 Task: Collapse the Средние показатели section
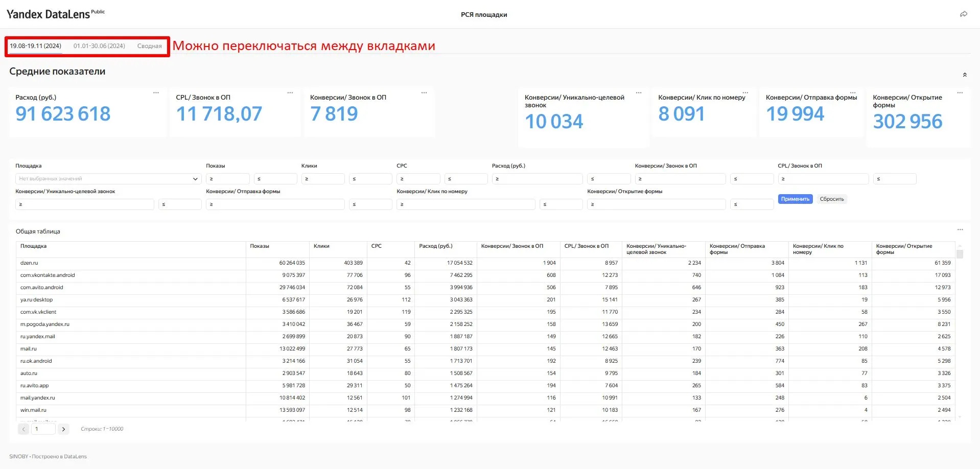coord(965,75)
